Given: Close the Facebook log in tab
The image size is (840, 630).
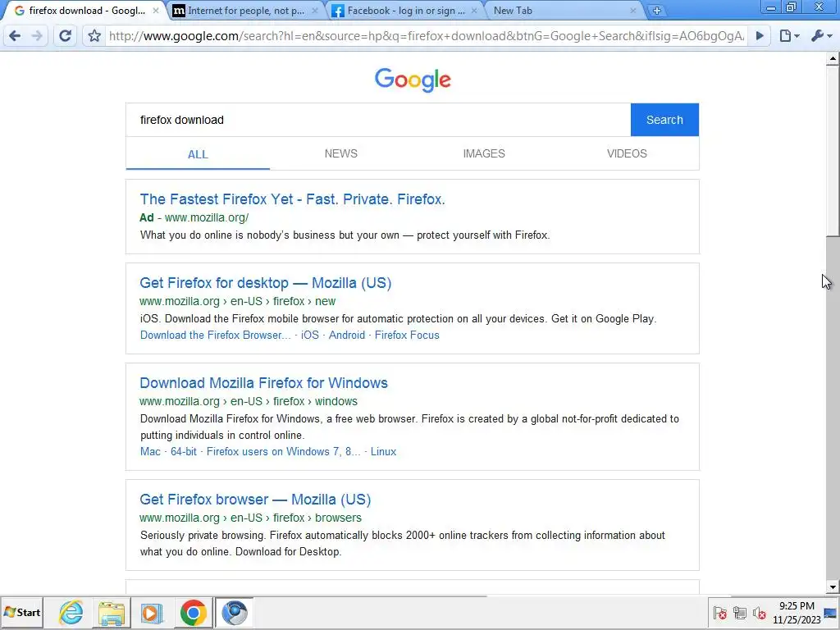Looking at the screenshot, I should pos(474,11).
